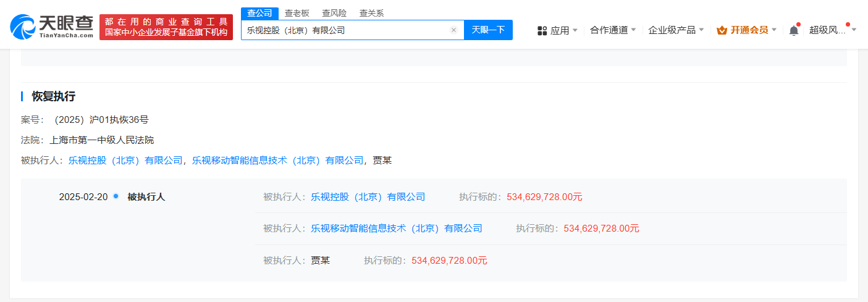Expand the 合作通道 dropdown menu
This screenshot has height=302, width=868.
click(x=613, y=30)
